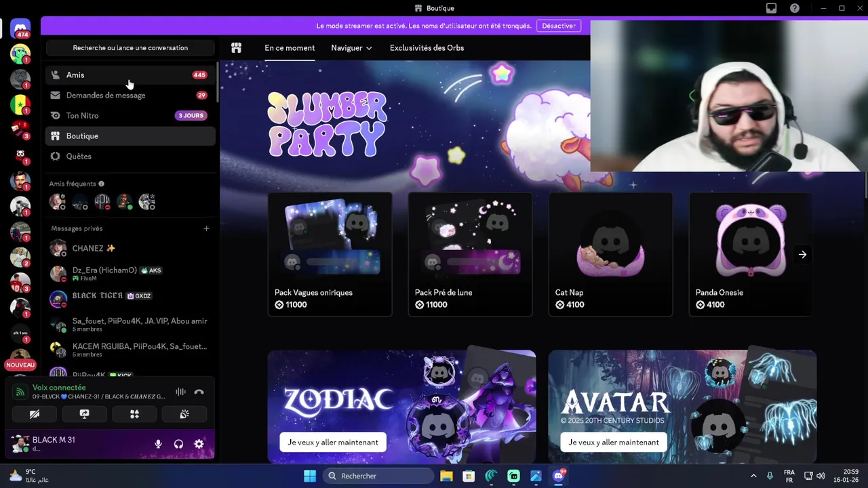Image resolution: width=868 pixels, height=488 pixels.
Task: Open the weather widget showing 9°C
Action: 28,476
